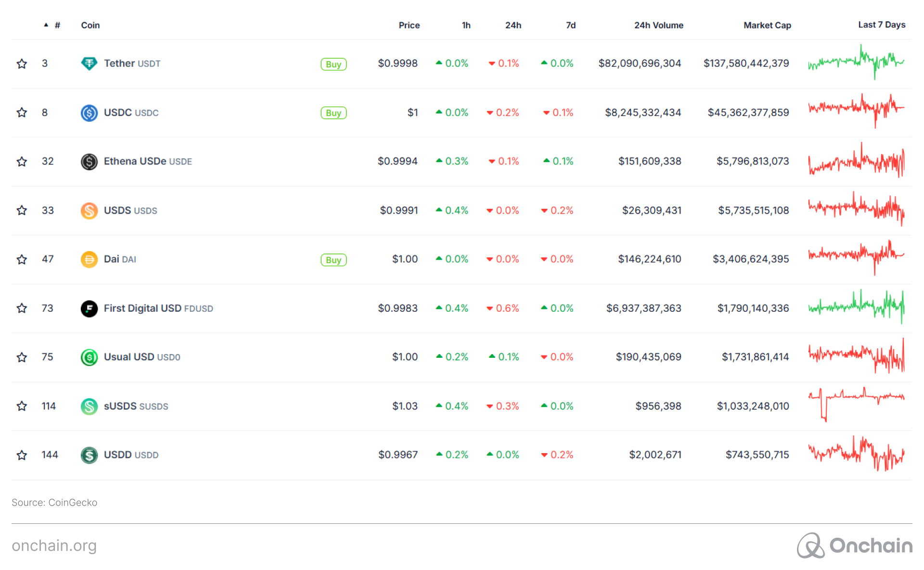The image size is (924, 570).
Task: Star the sUSDS row
Action: pos(22,406)
